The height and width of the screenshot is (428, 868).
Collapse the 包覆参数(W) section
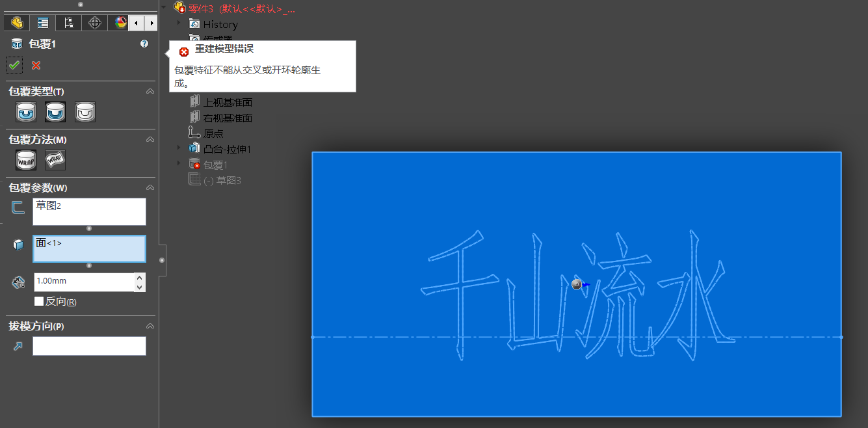pos(150,188)
